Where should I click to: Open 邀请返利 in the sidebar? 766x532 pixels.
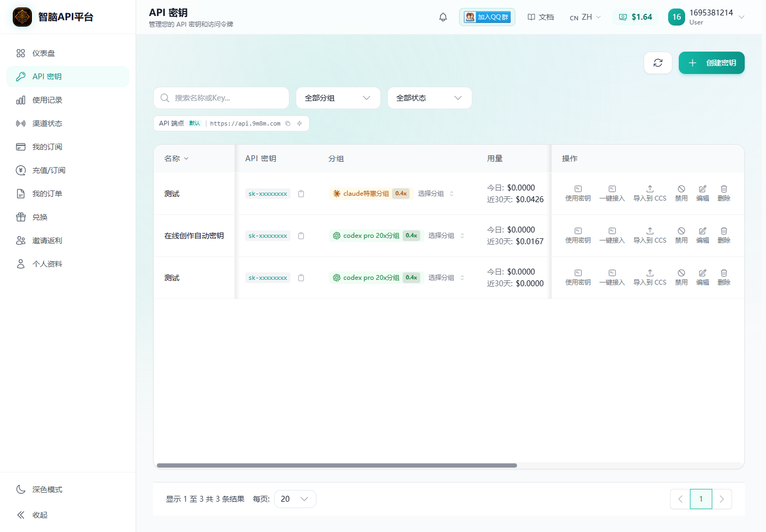pyautogui.click(x=68, y=240)
